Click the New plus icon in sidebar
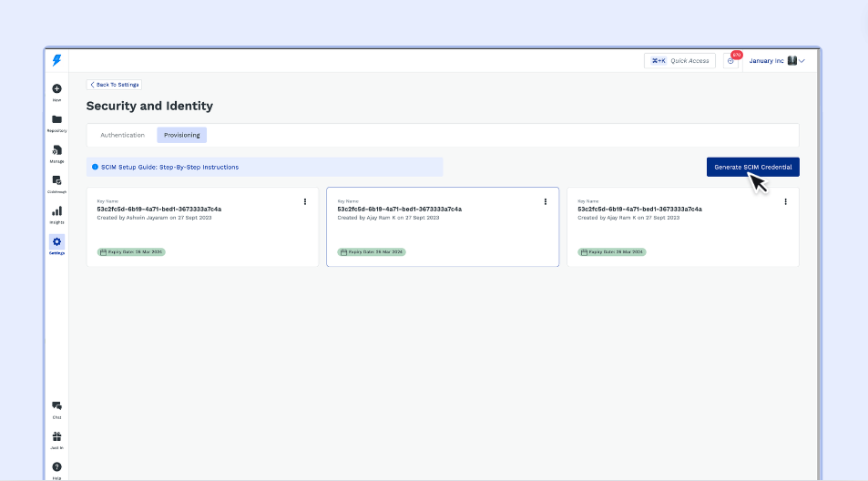The image size is (868, 481). [x=56, y=89]
